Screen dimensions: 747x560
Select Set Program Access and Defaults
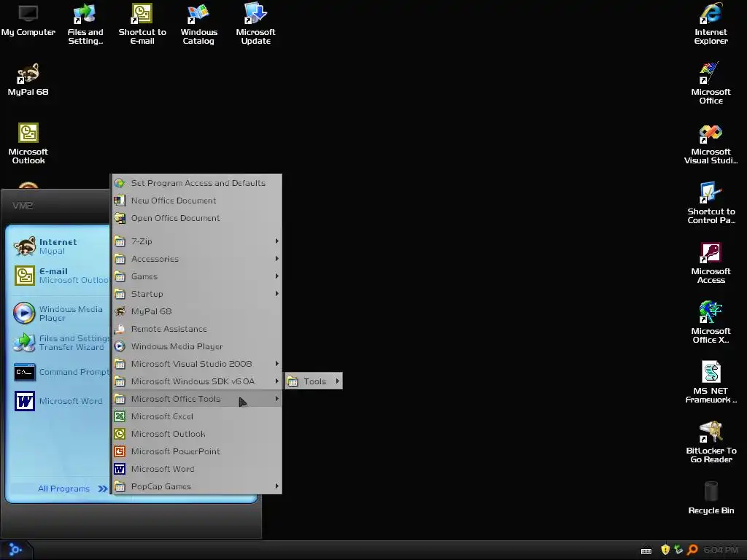[x=197, y=183]
